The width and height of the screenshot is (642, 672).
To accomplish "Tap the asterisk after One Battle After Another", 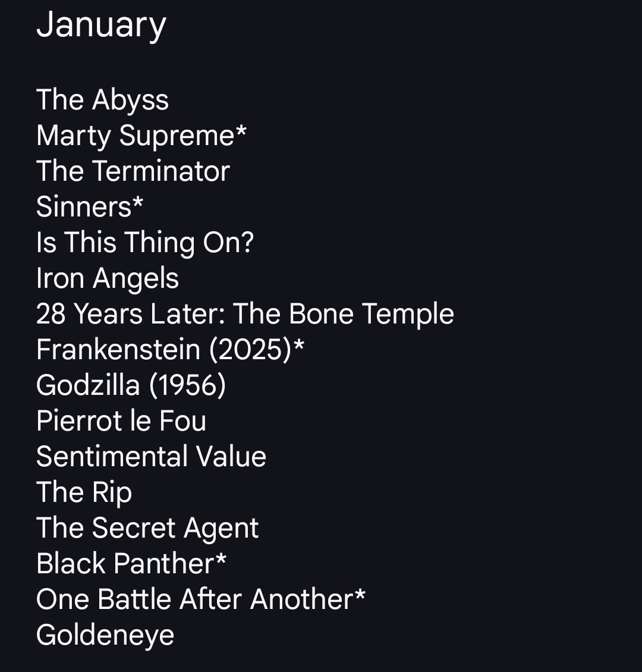I will tap(360, 595).
